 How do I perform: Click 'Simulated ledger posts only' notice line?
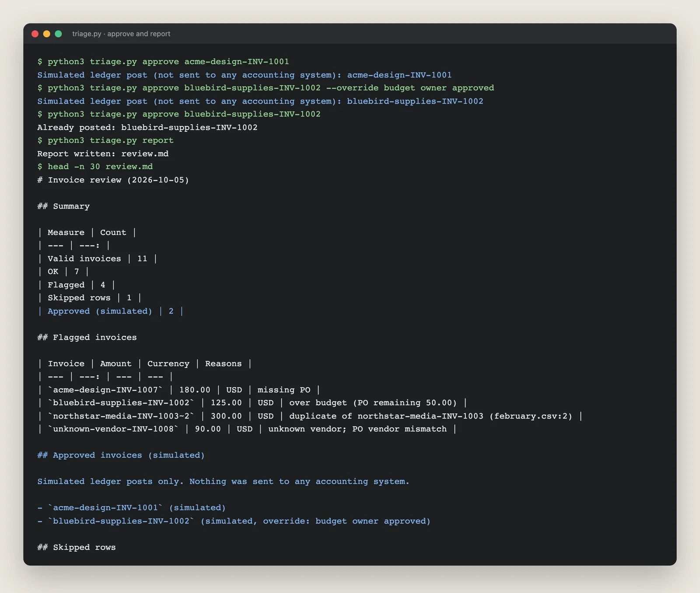tap(224, 481)
